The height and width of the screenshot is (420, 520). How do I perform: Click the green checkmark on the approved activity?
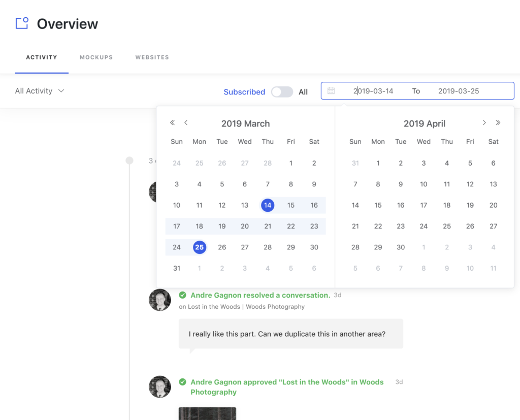tap(182, 382)
